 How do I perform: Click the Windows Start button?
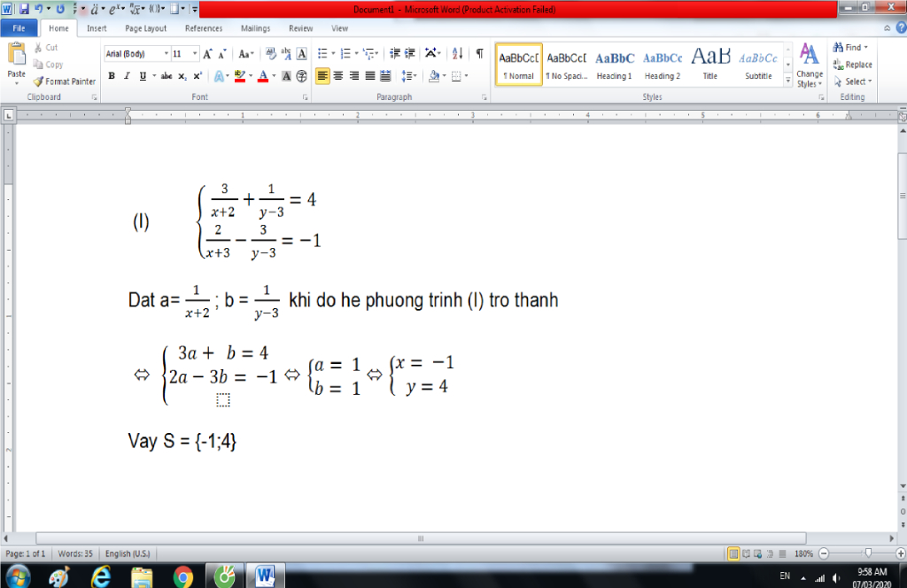click(x=18, y=576)
